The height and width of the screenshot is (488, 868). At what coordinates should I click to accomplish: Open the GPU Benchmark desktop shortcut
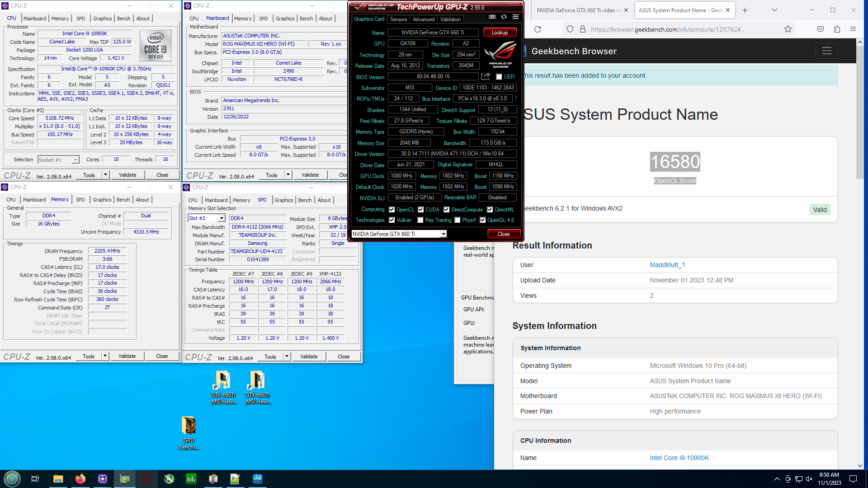189,433
